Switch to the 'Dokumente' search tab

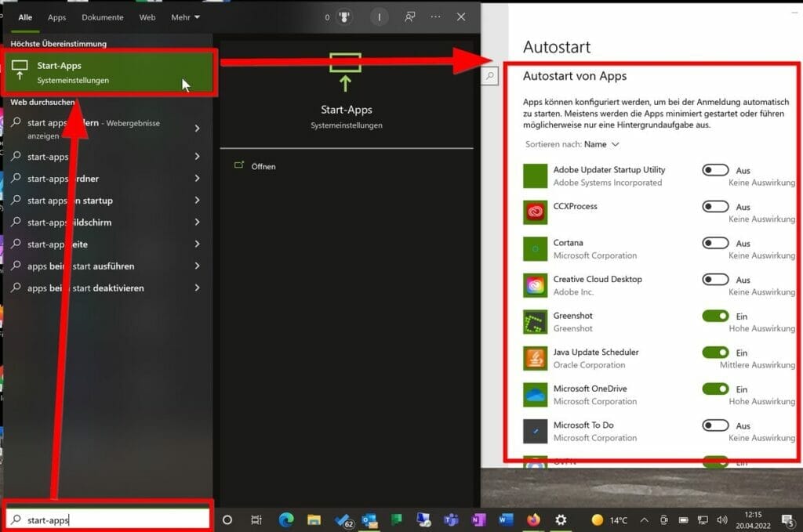click(103, 17)
